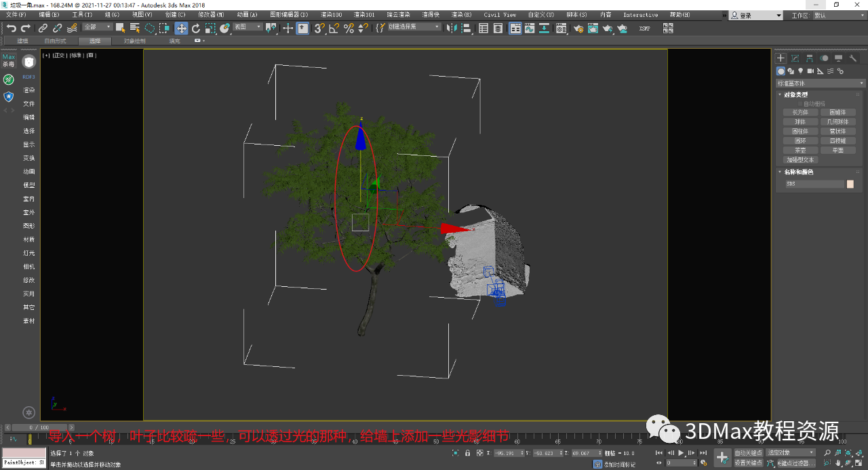Open the 标准基本体 primitives dropdown
This screenshot has height=470, width=868.
click(821, 83)
